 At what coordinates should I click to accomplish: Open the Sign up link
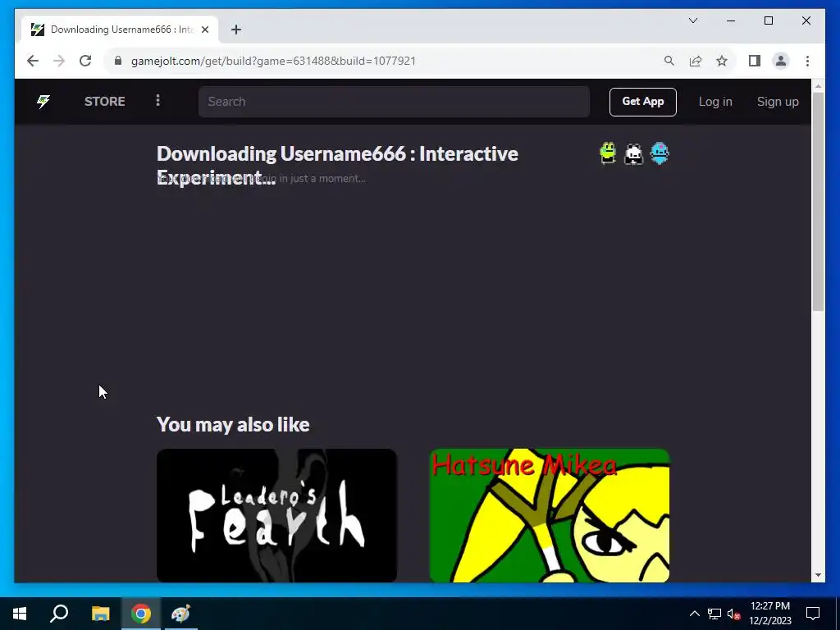(778, 102)
